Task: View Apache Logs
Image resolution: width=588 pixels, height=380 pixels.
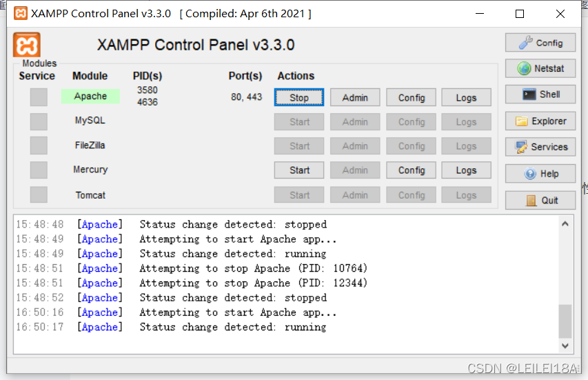Action: (x=466, y=97)
